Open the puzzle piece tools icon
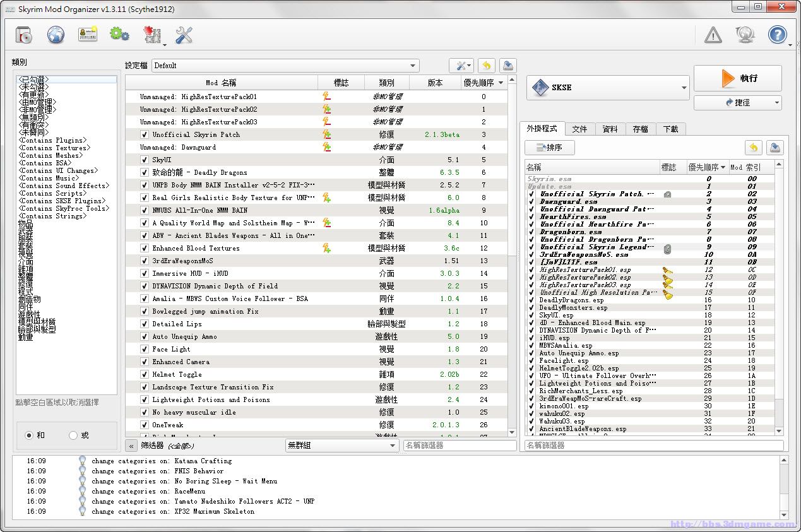The image size is (801, 532). 151,35
